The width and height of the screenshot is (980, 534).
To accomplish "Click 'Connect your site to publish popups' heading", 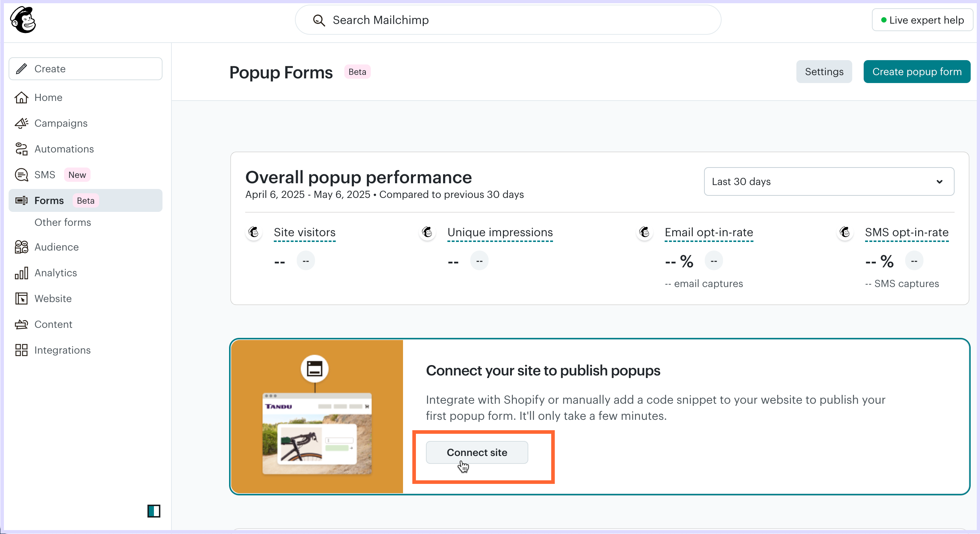I will click(x=543, y=370).
